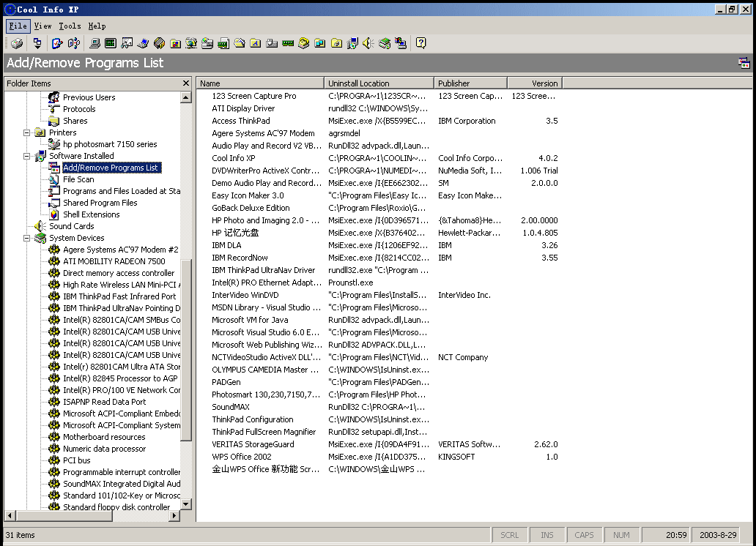Collapse the System Devices tree node

tap(27, 238)
